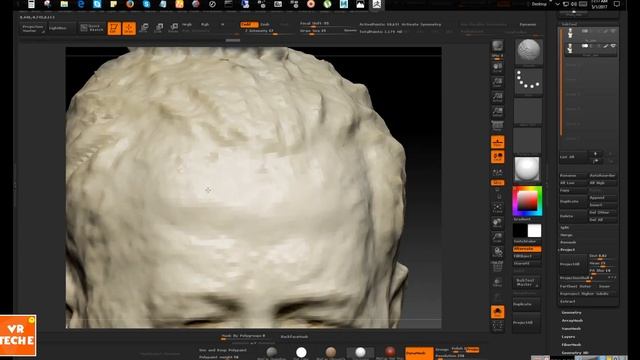Click the orange Solo icon near shelf bottom

click(x=498, y=312)
